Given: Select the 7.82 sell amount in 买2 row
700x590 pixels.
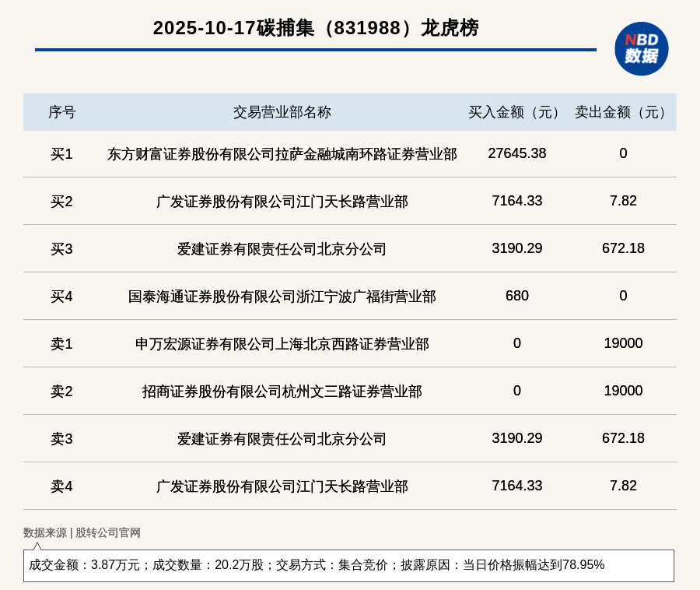Looking at the screenshot, I should 623,201.
